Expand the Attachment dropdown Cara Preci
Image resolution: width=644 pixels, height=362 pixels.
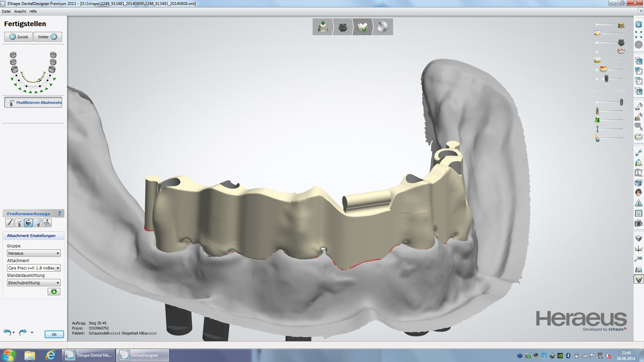click(34, 268)
